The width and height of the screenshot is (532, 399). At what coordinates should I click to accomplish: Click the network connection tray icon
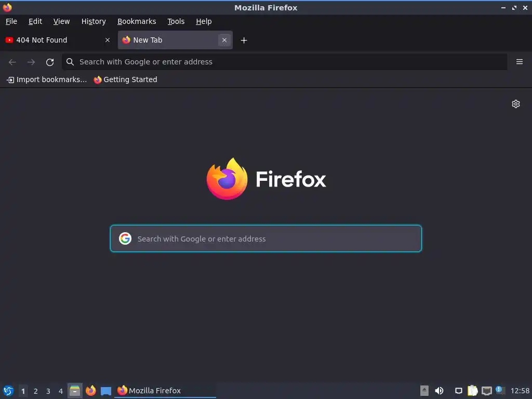click(x=486, y=391)
